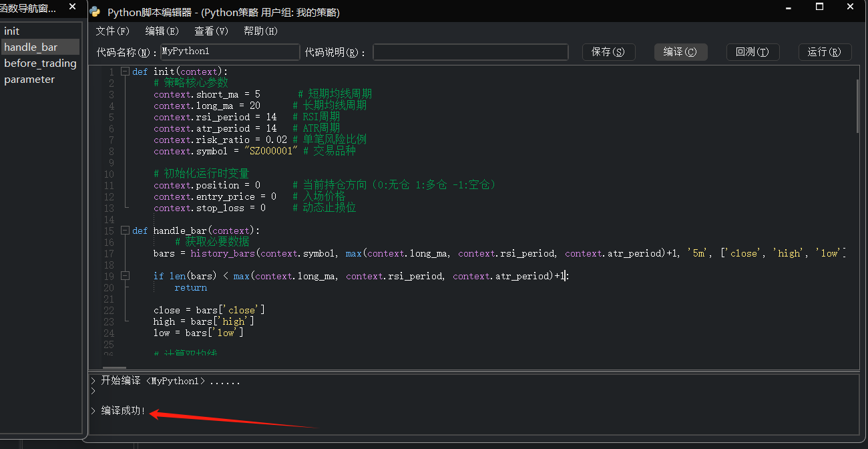
Task: Click line number 15 in gutter
Action: tap(109, 231)
